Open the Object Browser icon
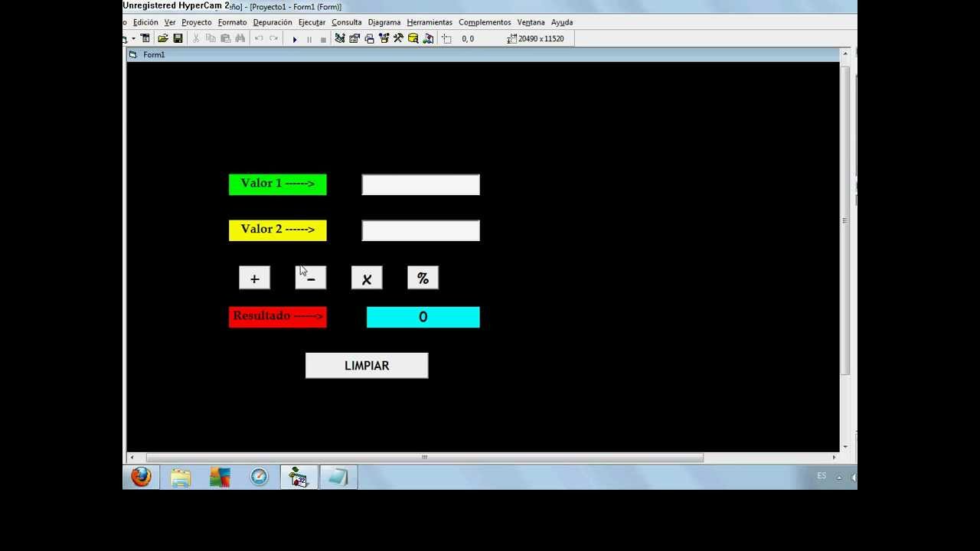The height and width of the screenshot is (551, 980). 384,38
